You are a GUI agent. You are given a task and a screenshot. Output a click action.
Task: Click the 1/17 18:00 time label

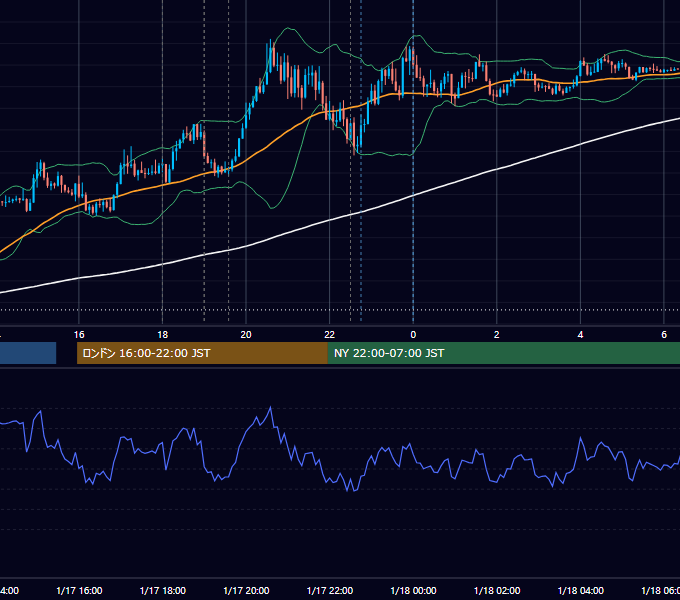click(x=163, y=590)
